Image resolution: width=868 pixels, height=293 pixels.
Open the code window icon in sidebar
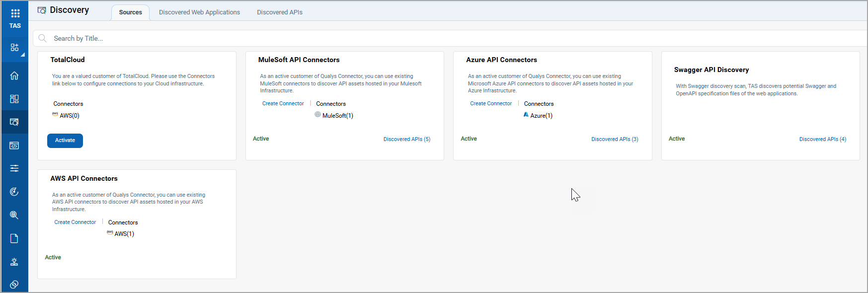14,146
